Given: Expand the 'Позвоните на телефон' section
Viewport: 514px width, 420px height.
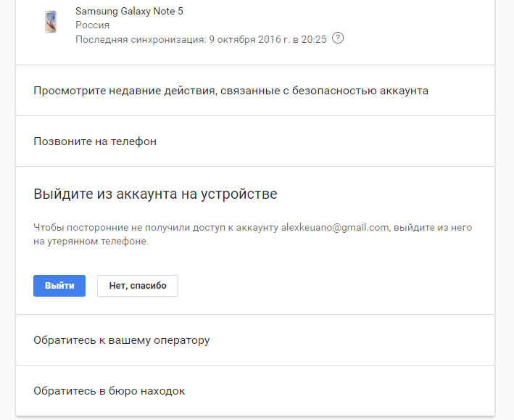Looking at the screenshot, I should (x=255, y=141).
